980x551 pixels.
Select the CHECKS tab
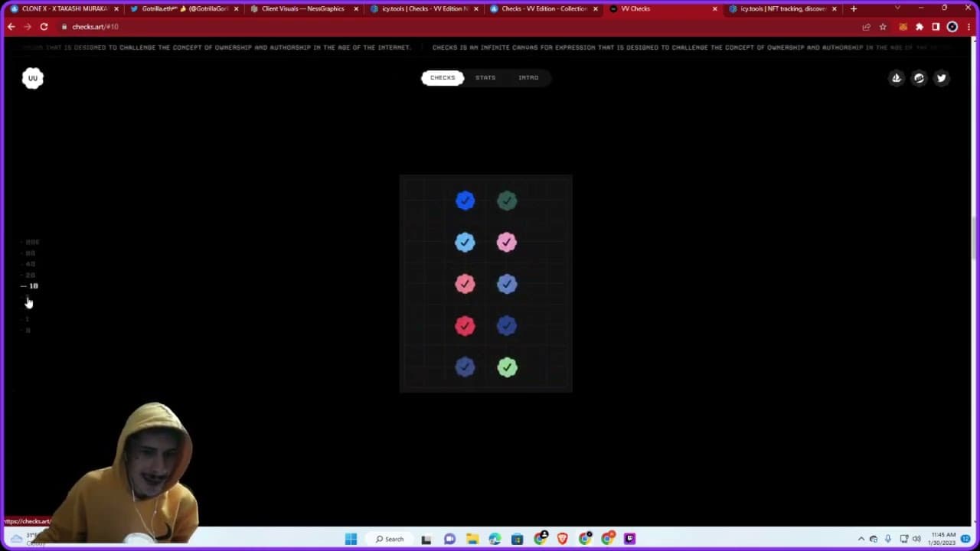[443, 77]
